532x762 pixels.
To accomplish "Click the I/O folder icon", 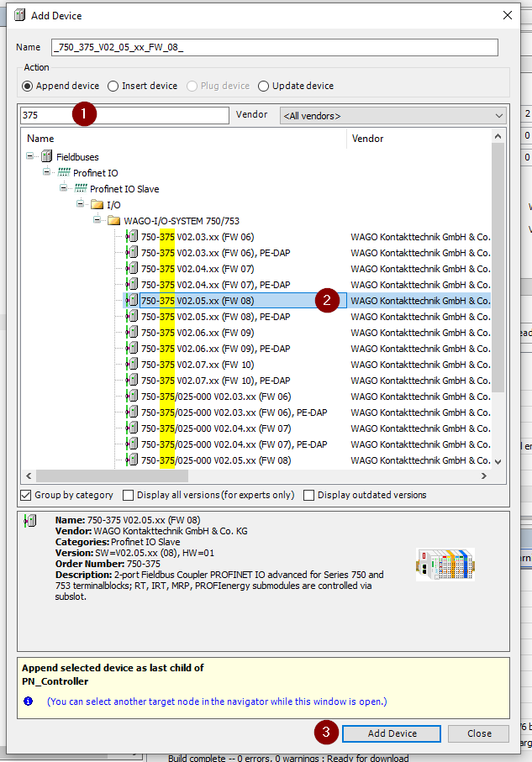I will coord(97,205).
